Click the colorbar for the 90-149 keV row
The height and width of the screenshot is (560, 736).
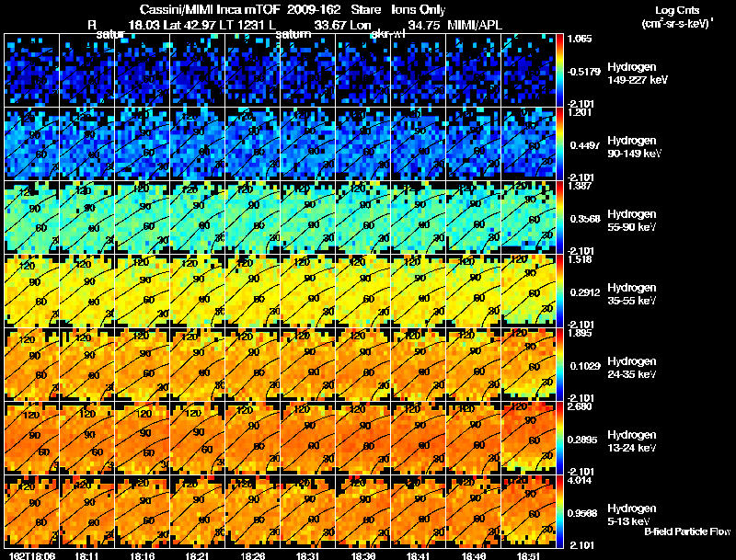tap(559, 144)
